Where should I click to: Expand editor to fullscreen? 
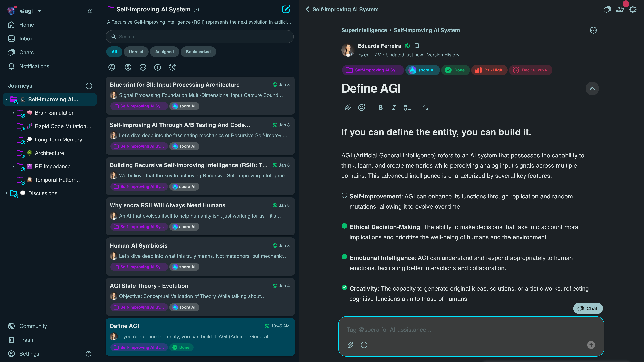425,108
